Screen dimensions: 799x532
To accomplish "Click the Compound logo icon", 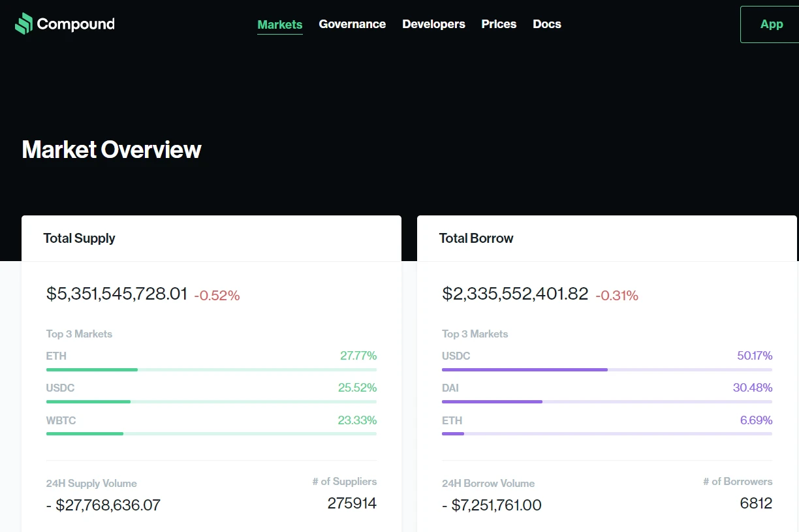I will coord(23,24).
